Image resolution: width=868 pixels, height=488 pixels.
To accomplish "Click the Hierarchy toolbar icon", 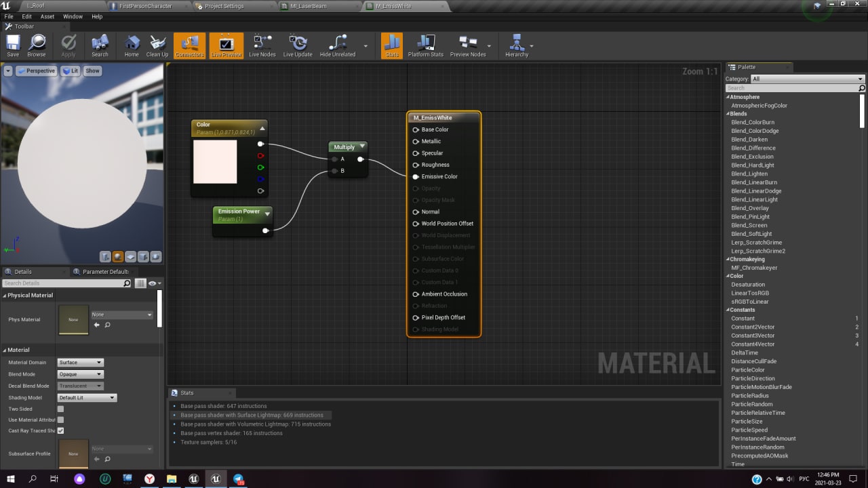I will (x=516, y=45).
